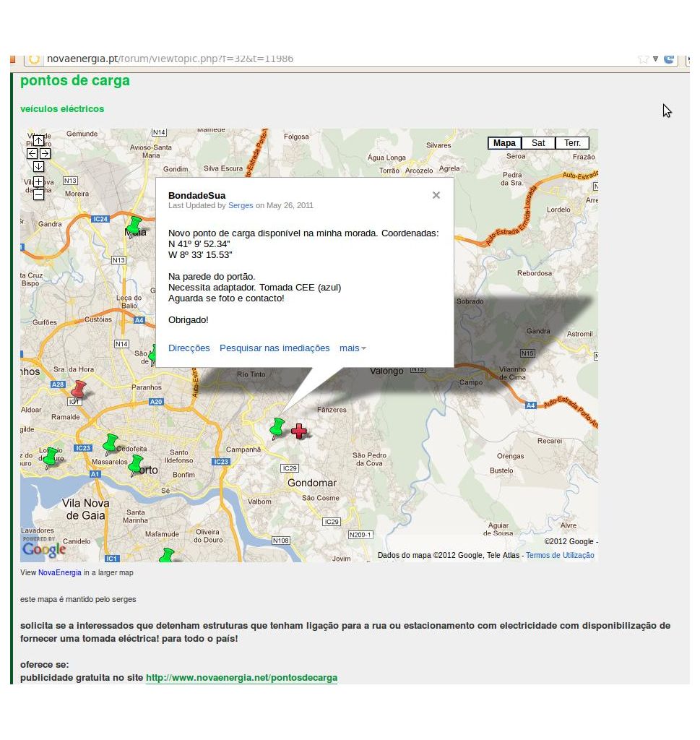
Task: Open the Serges author link
Action: pos(241,206)
